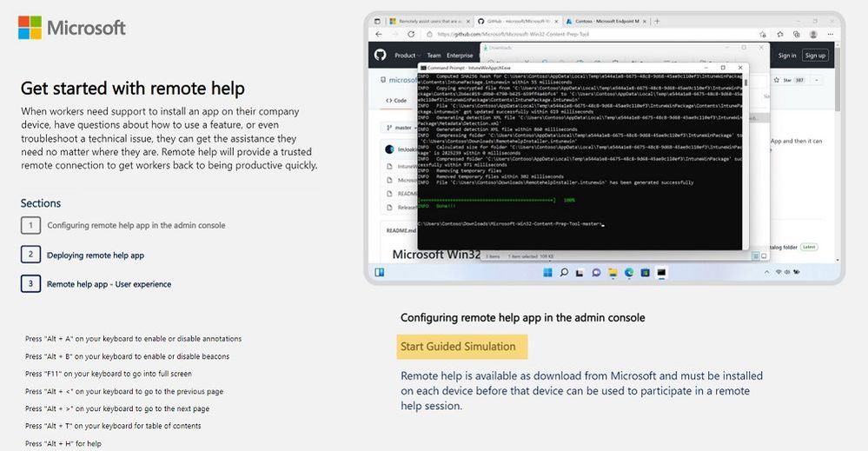
Task: Click the "Alt + H" for help hint
Action: click(x=63, y=443)
